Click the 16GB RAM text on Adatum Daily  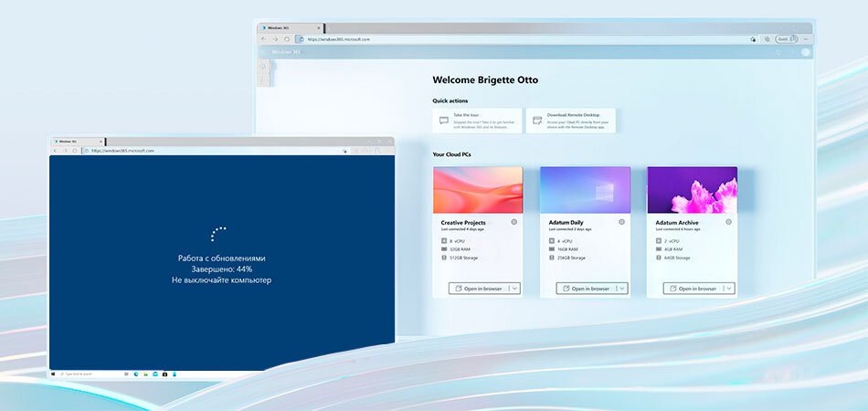tap(568, 249)
